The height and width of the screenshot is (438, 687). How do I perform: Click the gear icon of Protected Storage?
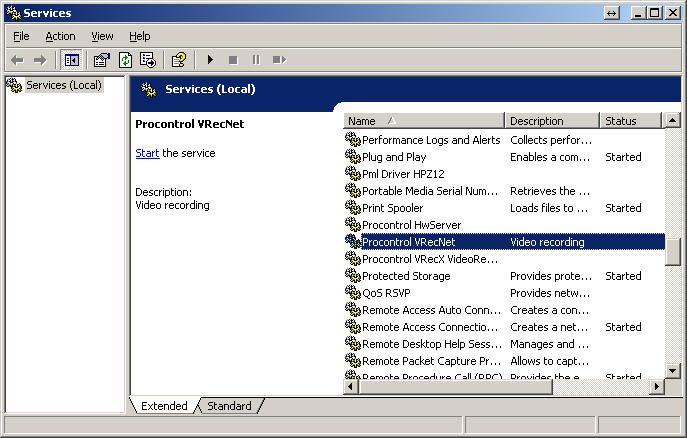coord(353,276)
